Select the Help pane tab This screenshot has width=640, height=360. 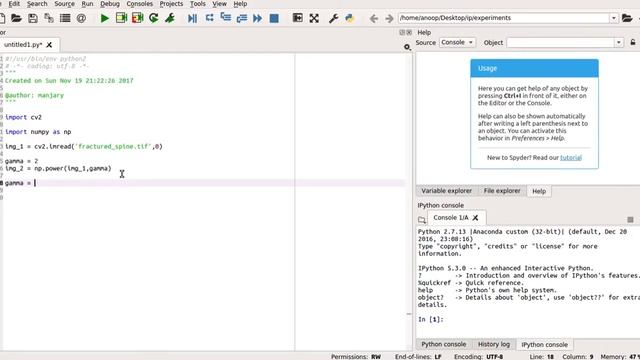coord(539,191)
